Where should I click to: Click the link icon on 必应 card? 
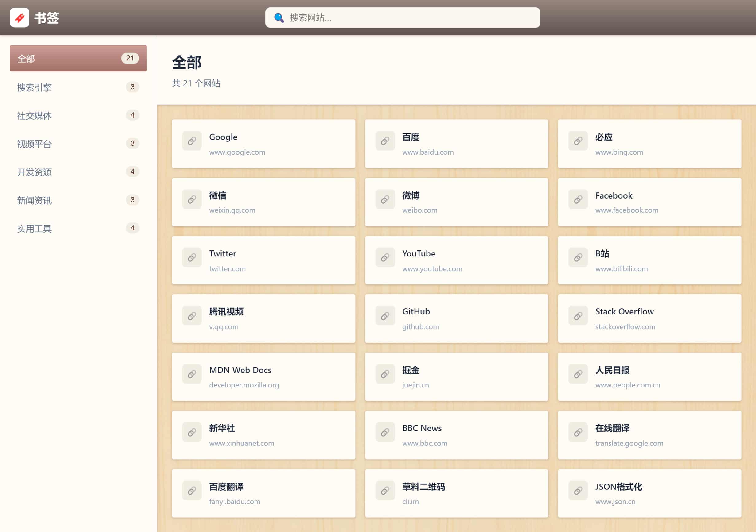pyautogui.click(x=578, y=141)
